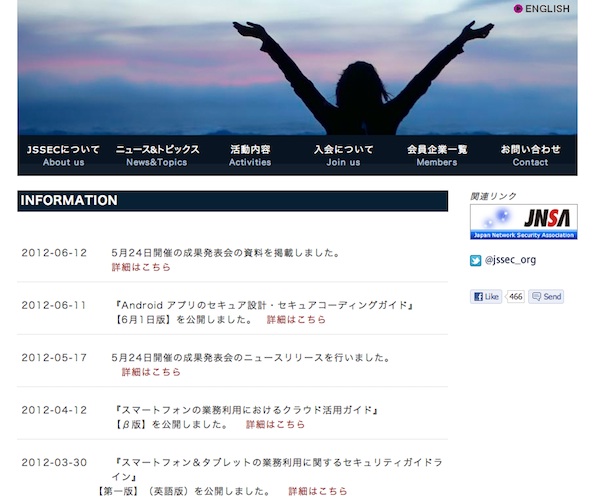This screenshot has height=502, width=600.
Task: Open the JSSECについて About us menu
Action: [x=63, y=155]
